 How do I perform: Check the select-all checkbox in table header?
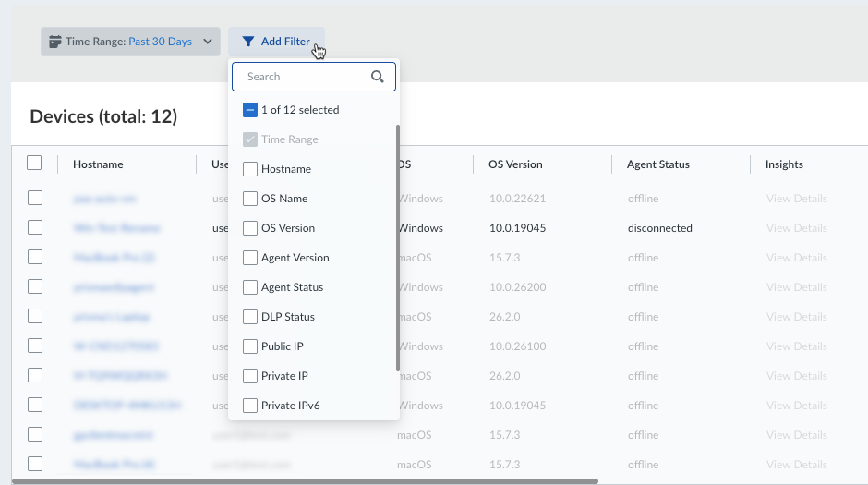[x=34, y=164]
